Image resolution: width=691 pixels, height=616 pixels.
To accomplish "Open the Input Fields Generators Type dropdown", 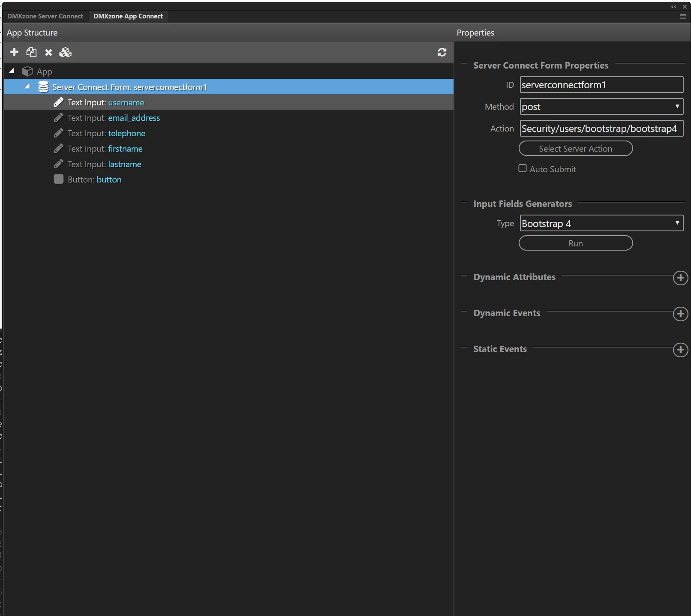I will (x=601, y=223).
